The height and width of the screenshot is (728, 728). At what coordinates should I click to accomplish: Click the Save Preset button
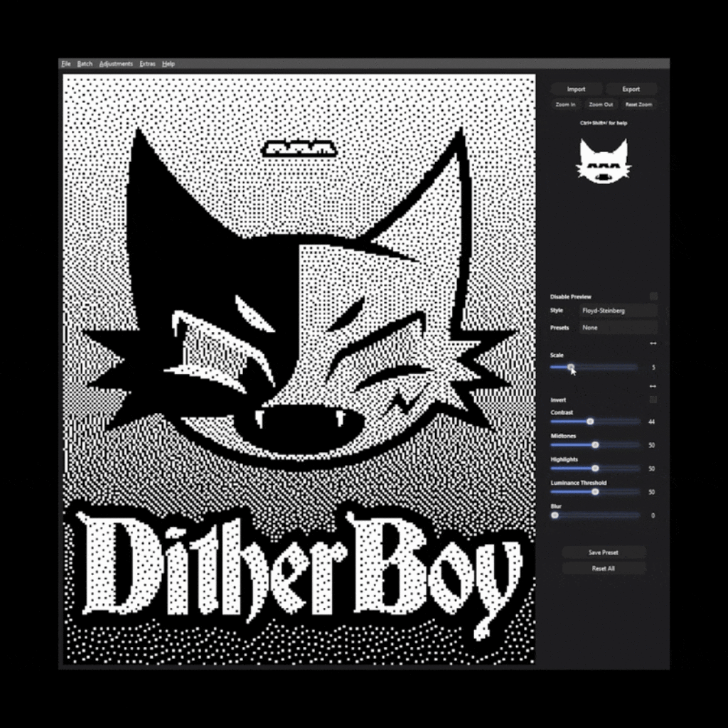(604, 552)
